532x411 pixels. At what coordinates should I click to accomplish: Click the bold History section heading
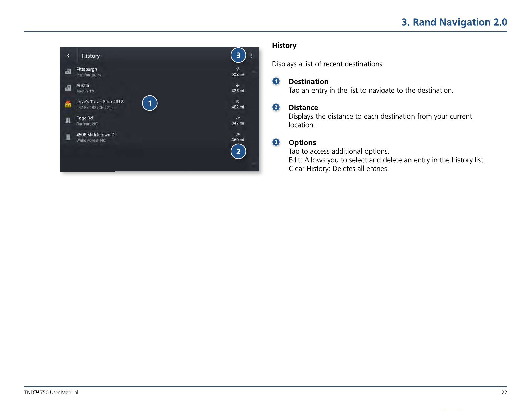click(x=284, y=45)
